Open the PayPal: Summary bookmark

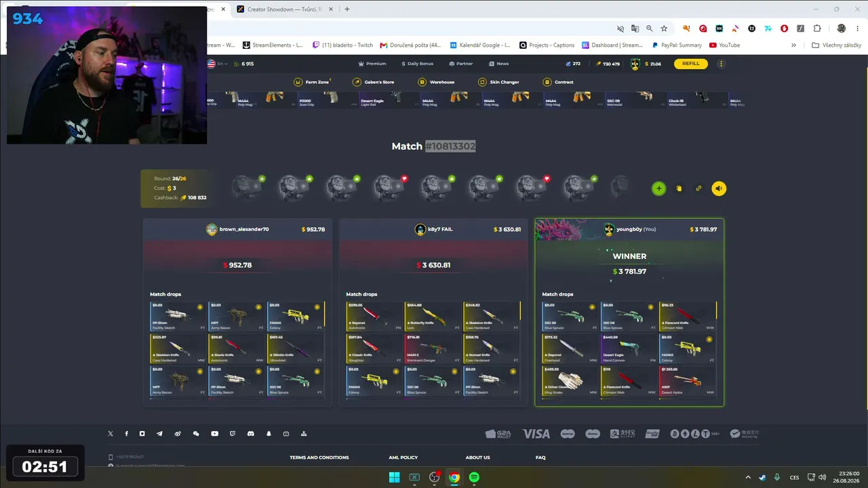click(677, 45)
